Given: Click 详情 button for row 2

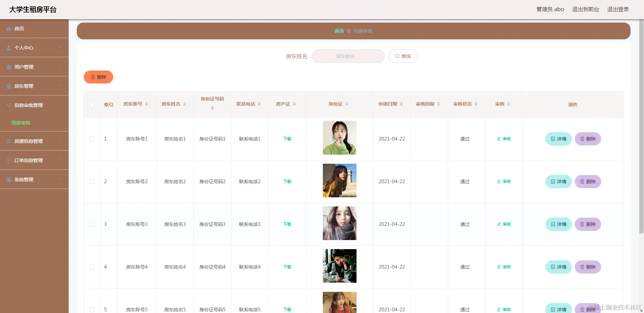Looking at the screenshot, I should (558, 182).
